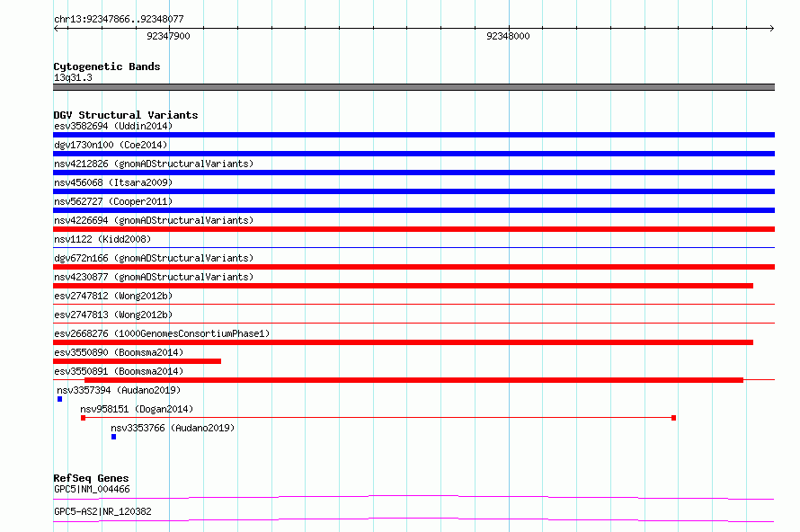Image resolution: width=800 pixels, height=532 pixels.
Task: Click the blue bar under nsv562727
Action: (413, 210)
